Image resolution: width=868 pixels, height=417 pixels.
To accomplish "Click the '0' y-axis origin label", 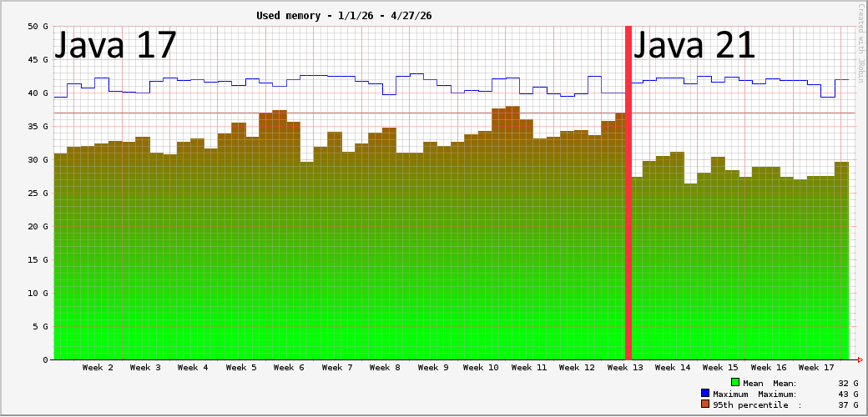I will pyautogui.click(x=45, y=360).
